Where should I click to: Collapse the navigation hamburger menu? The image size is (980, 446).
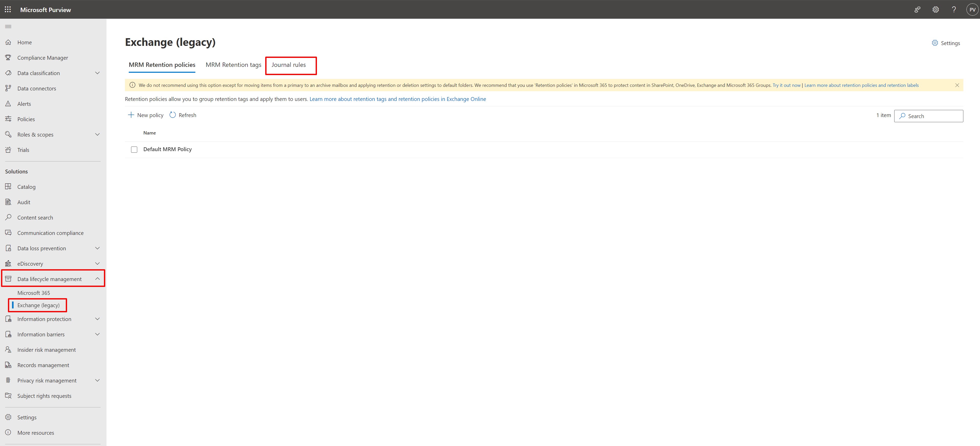[8, 27]
